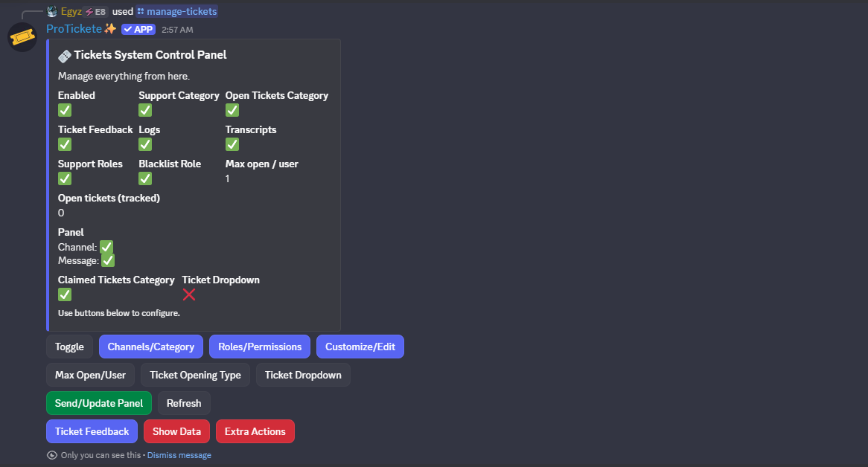Open Roles/Permissions configuration
Viewport: 868px width, 467px height.
click(260, 347)
